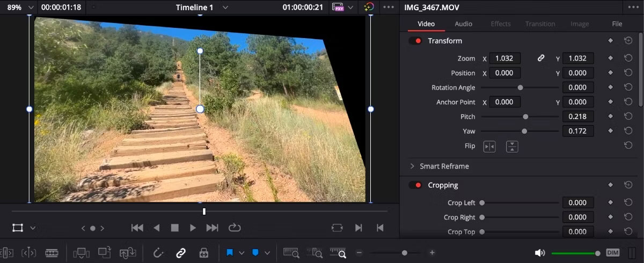This screenshot has height=263, width=644.
Task: Reset the Rotation Angle parameter
Action: coord(628,87)
